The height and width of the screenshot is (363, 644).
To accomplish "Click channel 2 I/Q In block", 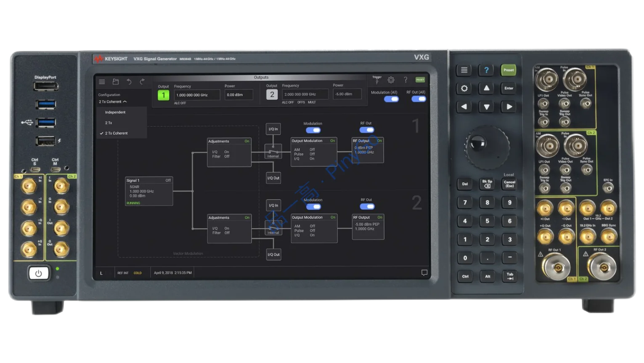I will pos(273,206).
